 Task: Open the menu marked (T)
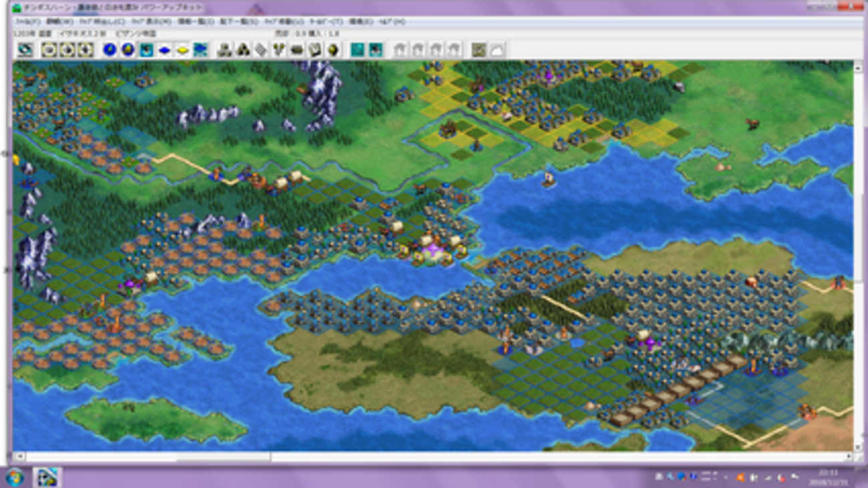coord(326,22)
